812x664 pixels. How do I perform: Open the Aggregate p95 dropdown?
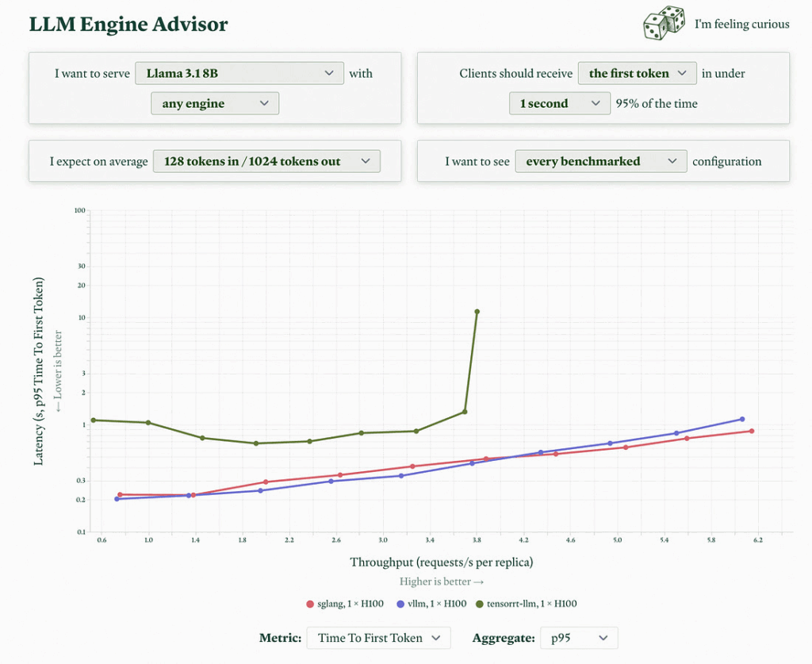579,638
